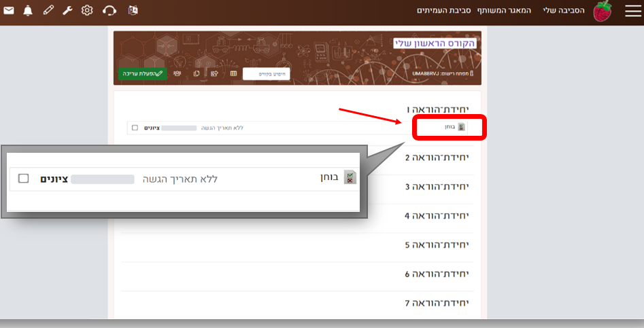Click the notifications bell icon
Viewport: 644px width, 328px height.
(x=28, y=10)
